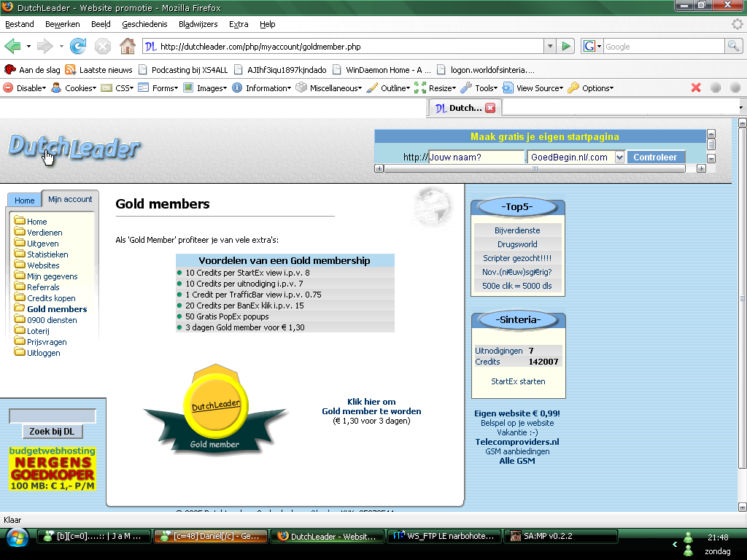The width and height of the screenshot is (747, 560).
Task: Open Verdienen in the sidebar
Action: 44,233
